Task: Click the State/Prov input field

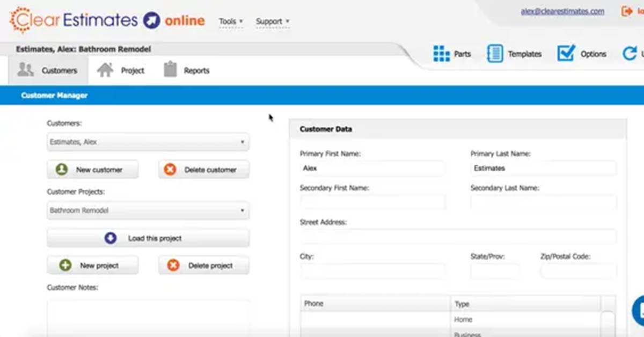Action: click(495, 271)
